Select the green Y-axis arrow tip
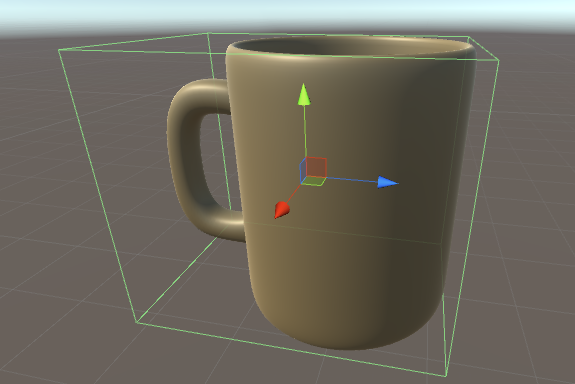The height and width of the screenshot is (384, 575). [x=304, y=95]
